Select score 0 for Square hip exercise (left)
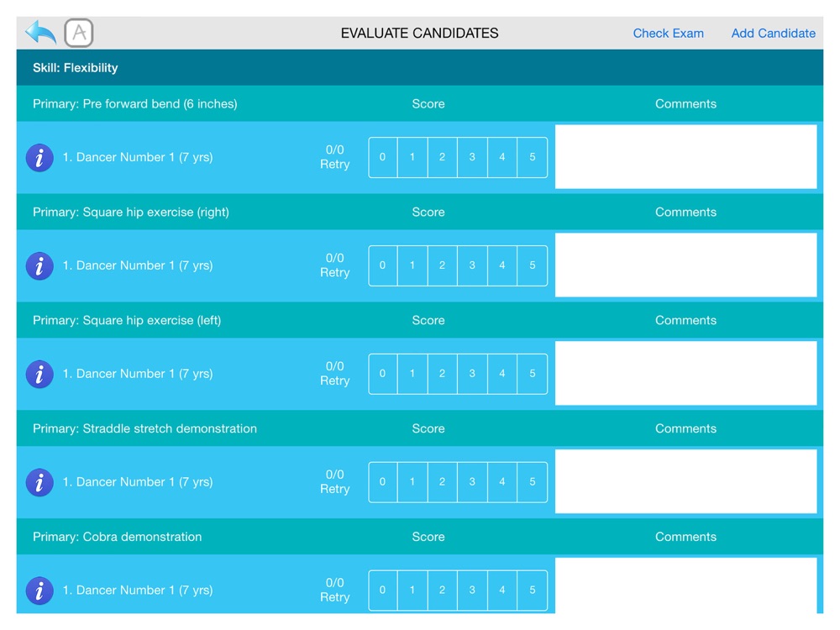Viewport: 840px width, 630px height. tap(382, 374)
